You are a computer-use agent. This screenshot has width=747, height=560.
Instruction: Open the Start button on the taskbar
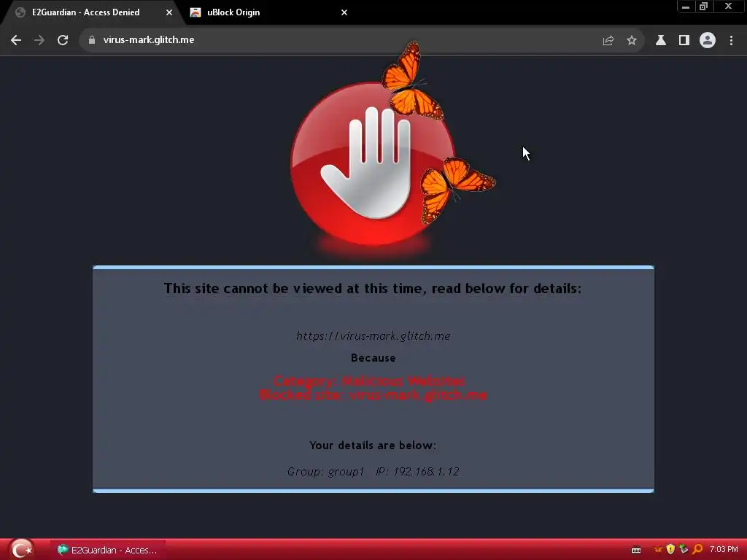[21, 550]
